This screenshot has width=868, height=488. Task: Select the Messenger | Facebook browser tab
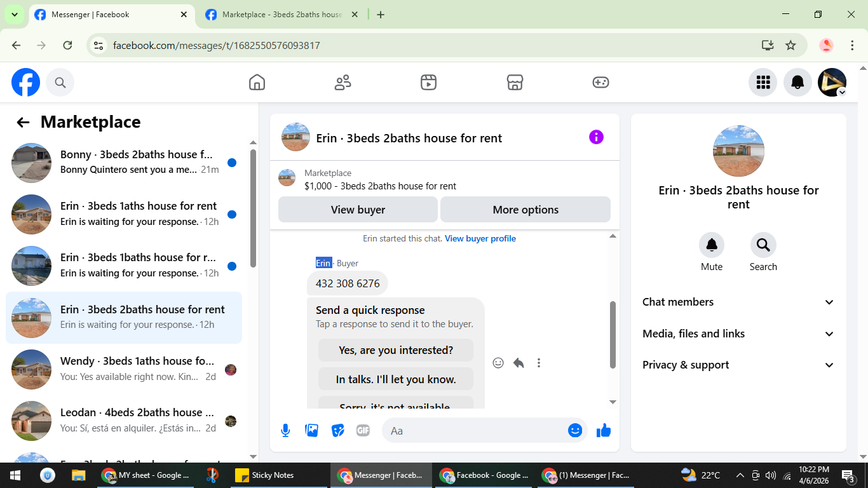(111, 15)
